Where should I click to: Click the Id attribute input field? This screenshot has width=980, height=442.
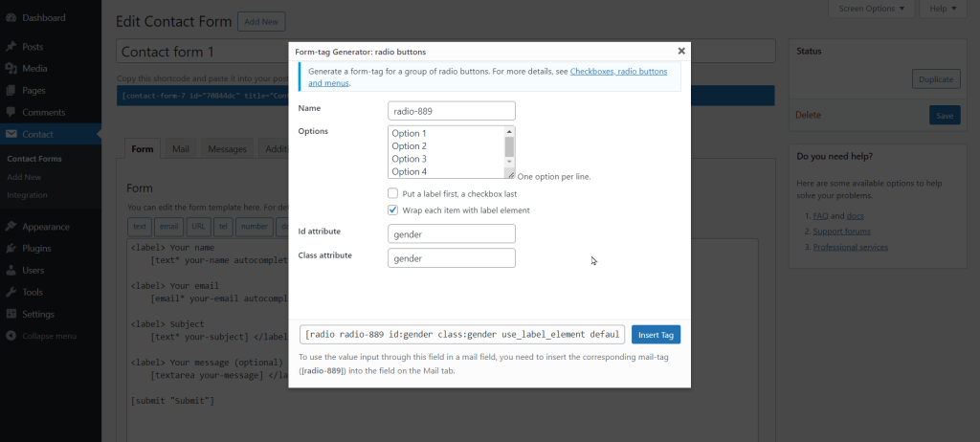[x=452, y=233]
